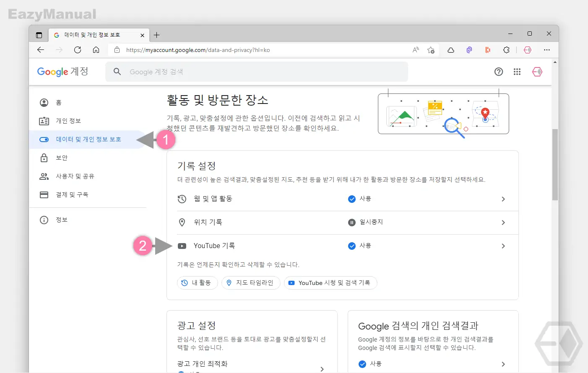588x373 pixels.
Task: Open 광고 개인 최적화 setting
Action: coord(252,365)
